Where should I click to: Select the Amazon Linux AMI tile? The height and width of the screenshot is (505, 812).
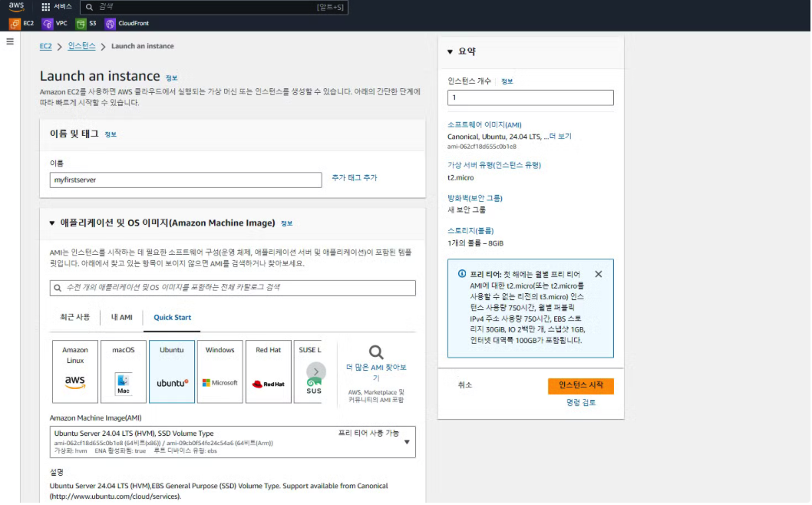tap(75, 371)
